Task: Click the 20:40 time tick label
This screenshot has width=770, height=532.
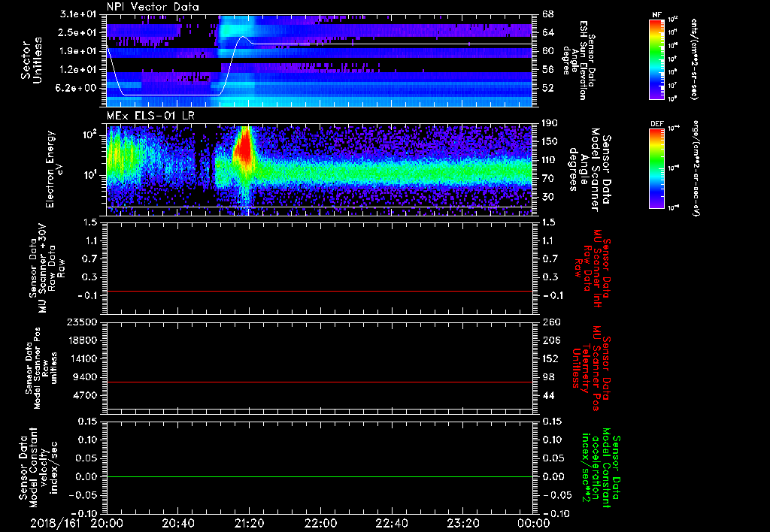Action: pos(177,523)
